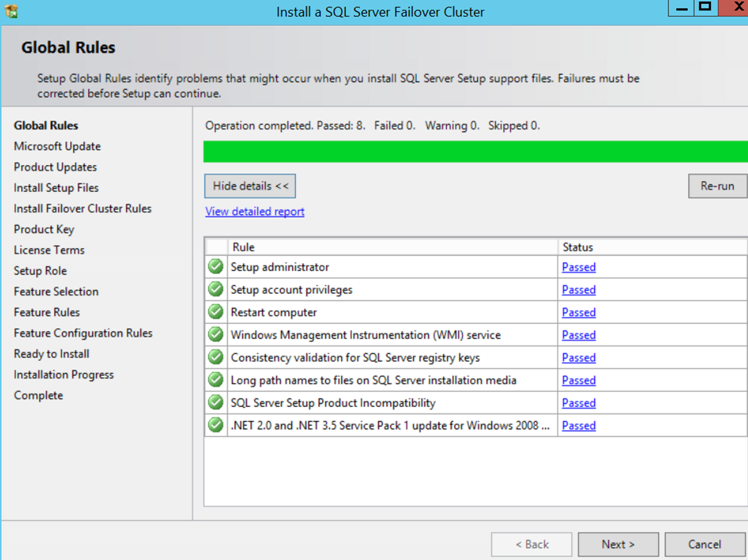
Task: Re-run the global rules check
Action: click(x=718, y=186)
